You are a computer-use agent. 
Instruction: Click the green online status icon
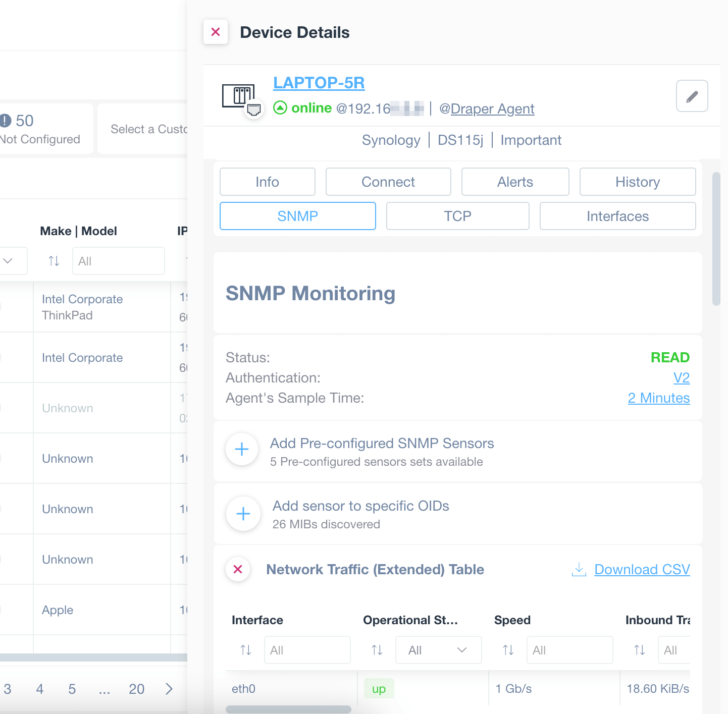(280, 107)
